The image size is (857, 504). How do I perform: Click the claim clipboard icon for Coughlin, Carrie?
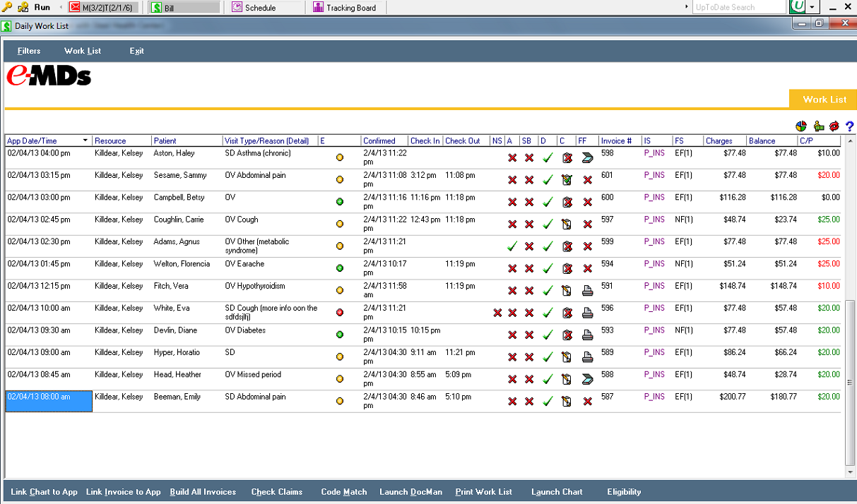[x=567, y=224]
